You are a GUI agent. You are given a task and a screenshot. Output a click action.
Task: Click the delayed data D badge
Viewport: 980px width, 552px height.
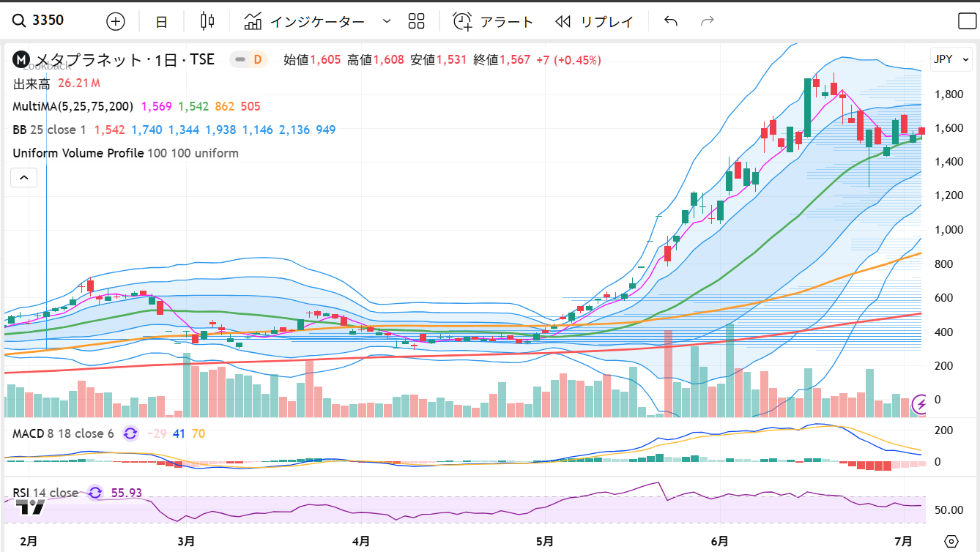257,59
